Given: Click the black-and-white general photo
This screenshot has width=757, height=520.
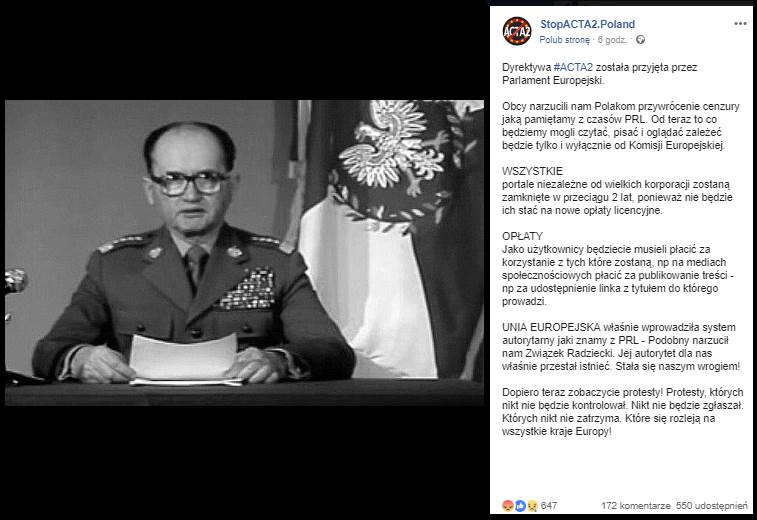Looking at the screenshot, I should pos(244,253).
